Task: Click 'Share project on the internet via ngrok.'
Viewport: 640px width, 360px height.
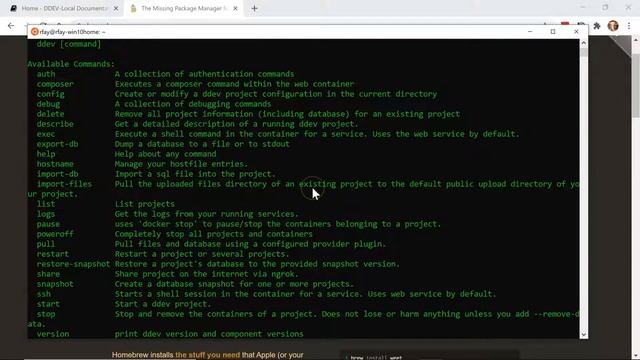Action: [207, 274]
